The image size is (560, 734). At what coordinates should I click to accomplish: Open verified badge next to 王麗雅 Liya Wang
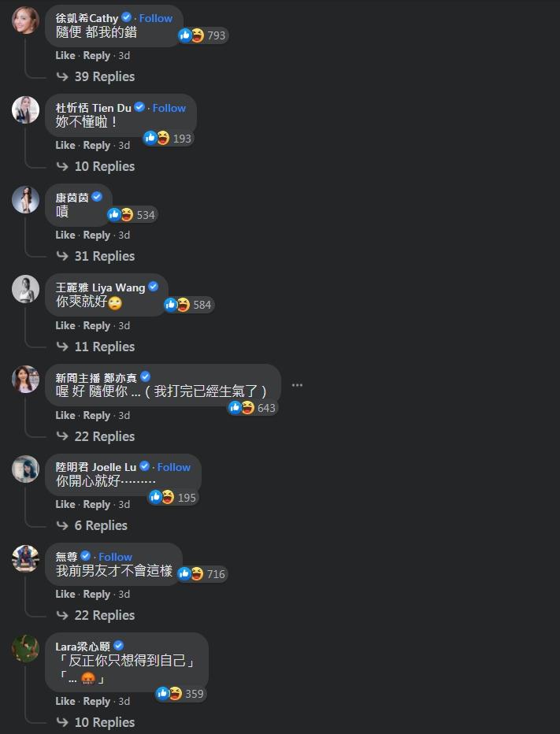153,287
